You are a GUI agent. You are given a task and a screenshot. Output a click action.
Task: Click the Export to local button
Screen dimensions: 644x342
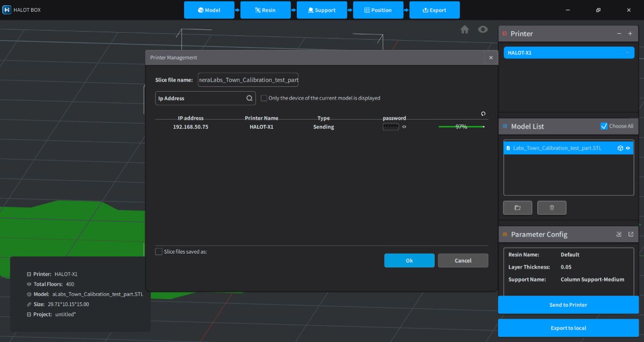(x=568, y=328)
